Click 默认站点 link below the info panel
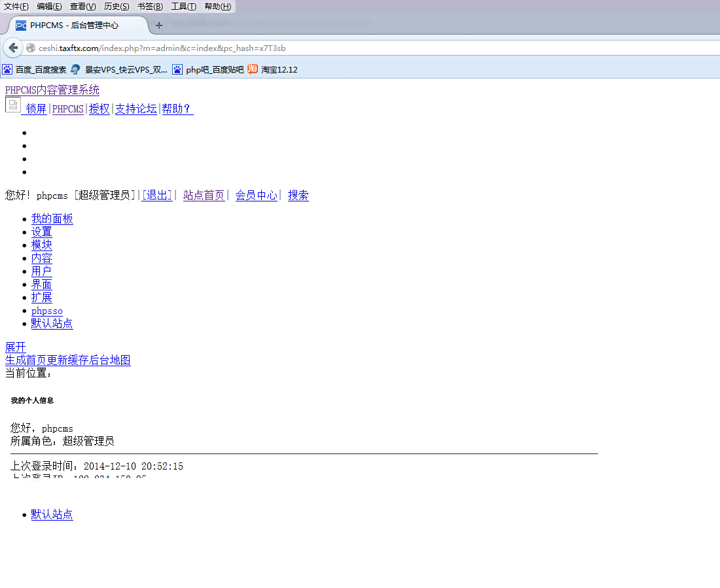 pos(52,515)
